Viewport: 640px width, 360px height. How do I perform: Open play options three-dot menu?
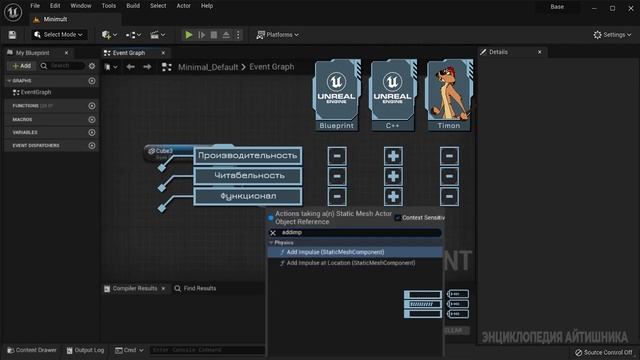pos(238,35)
